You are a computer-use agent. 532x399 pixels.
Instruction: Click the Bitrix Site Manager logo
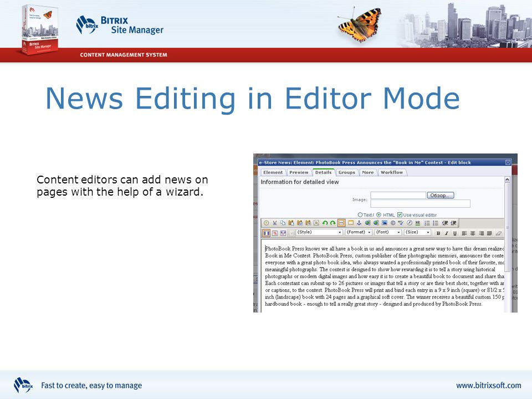120,25
